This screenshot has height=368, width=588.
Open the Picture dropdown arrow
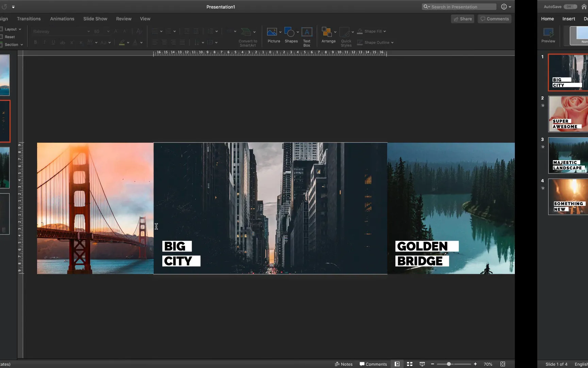(280, 32)
